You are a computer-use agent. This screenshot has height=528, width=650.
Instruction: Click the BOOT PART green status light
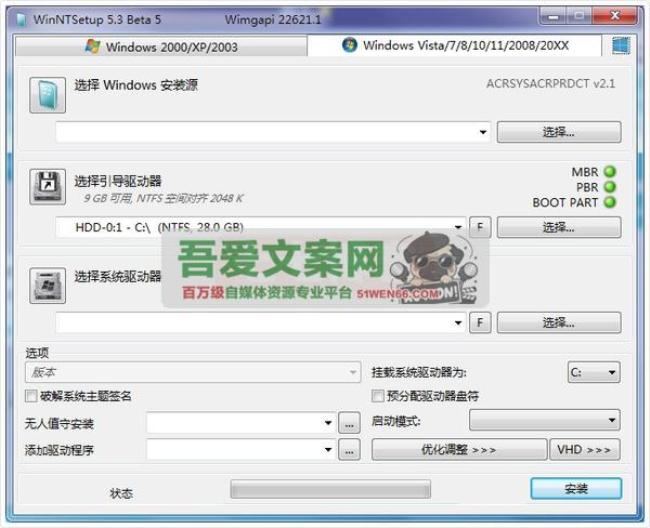pos(610,202)
